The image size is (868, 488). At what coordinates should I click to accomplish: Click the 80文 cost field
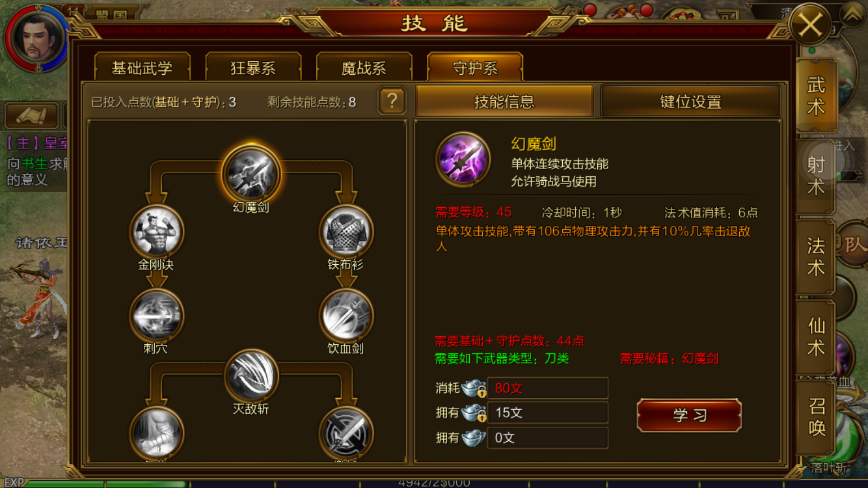click(548, 388)
